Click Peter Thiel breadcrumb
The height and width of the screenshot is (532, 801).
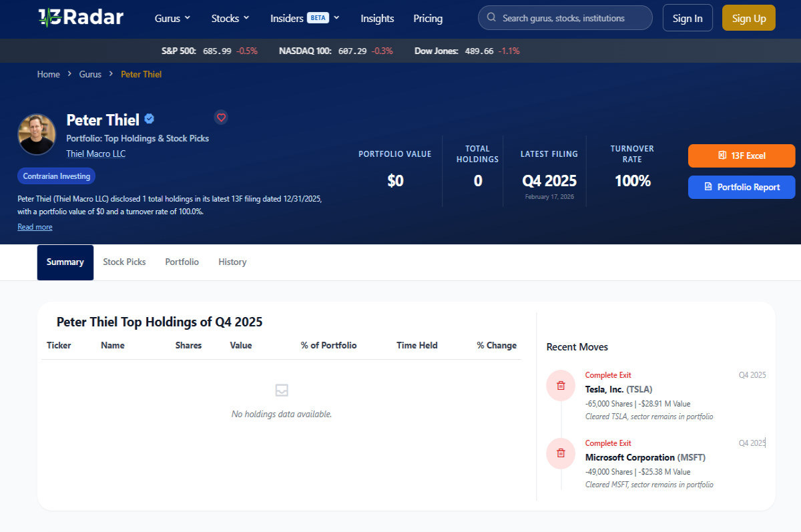click(x=142, y=74)
